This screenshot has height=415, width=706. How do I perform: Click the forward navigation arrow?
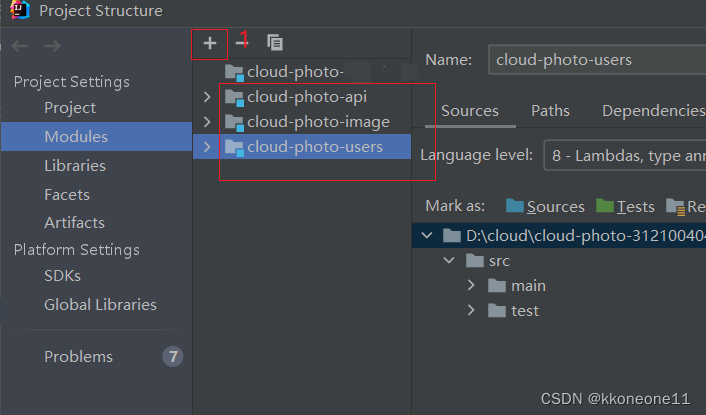coord(53,46)
